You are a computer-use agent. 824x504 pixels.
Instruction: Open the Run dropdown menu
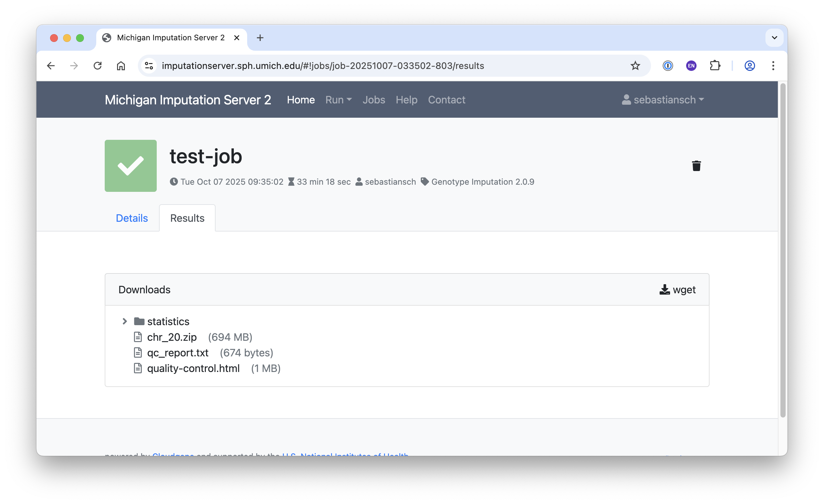click(338, 100)
